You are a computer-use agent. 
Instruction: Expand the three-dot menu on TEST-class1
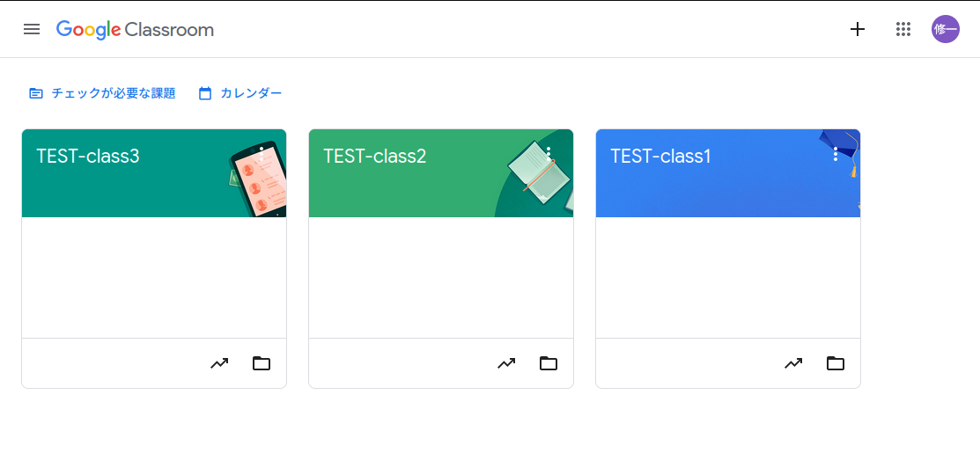pyautogui.click(x=836, y=154)
